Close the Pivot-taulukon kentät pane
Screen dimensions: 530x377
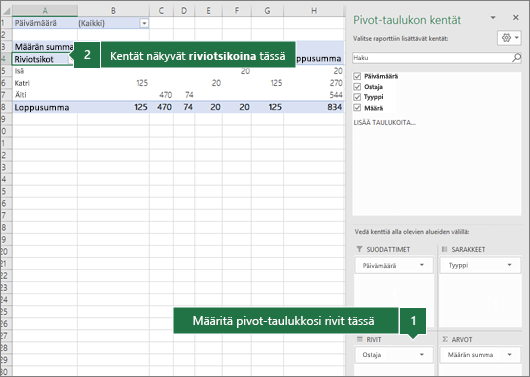coord(515,18)
